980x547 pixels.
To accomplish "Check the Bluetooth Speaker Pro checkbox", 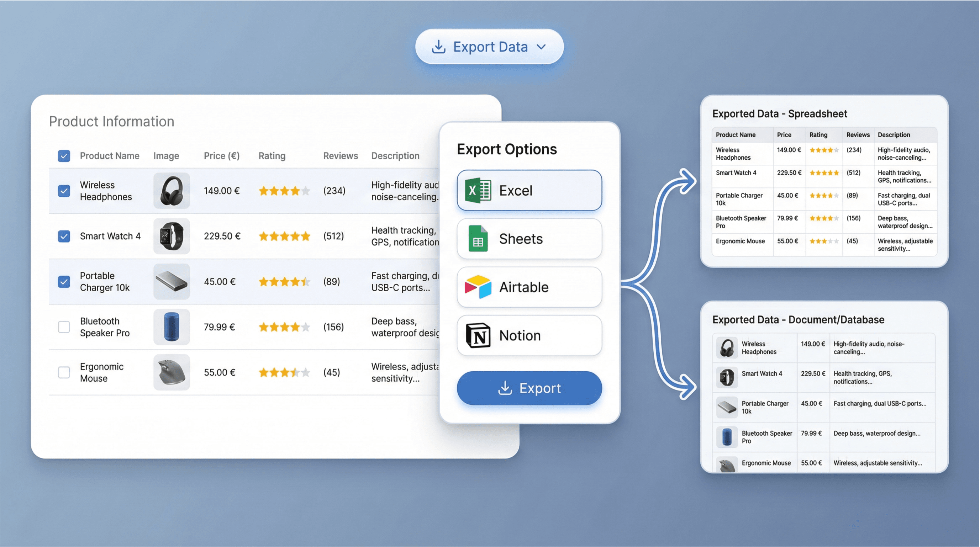I will coord(64,326).
